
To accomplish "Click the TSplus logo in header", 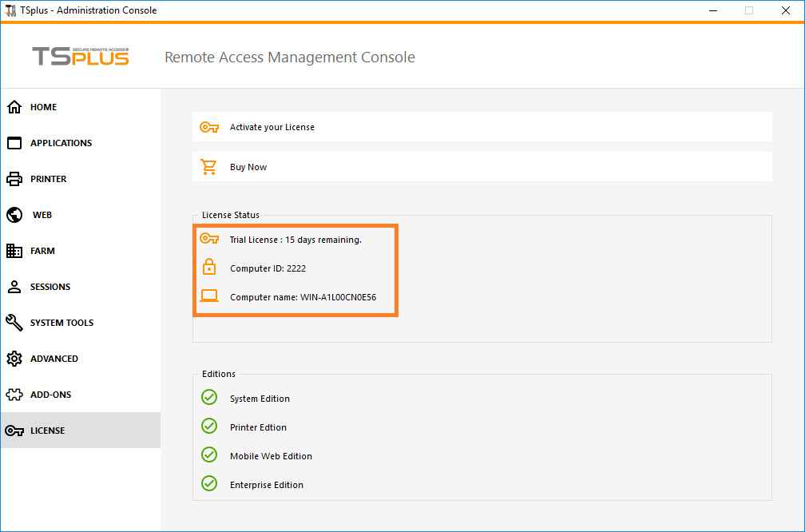I will (x=80, y=56).
